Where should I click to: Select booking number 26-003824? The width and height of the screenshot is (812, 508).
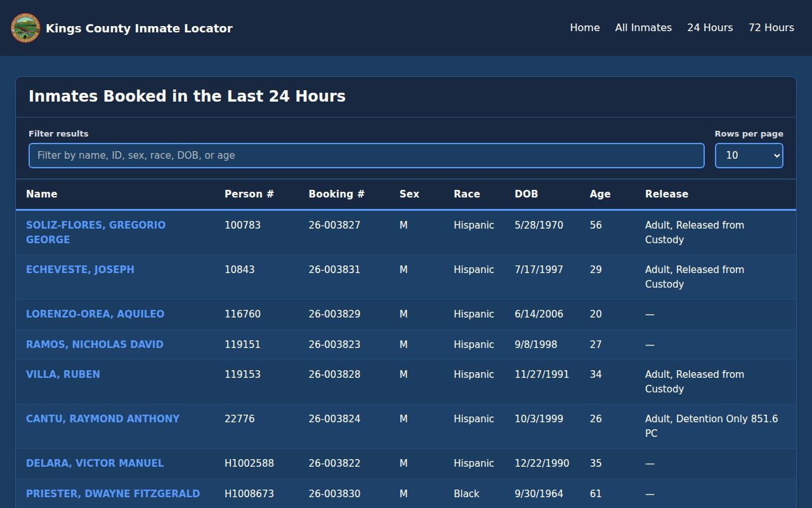click(334, 418)
